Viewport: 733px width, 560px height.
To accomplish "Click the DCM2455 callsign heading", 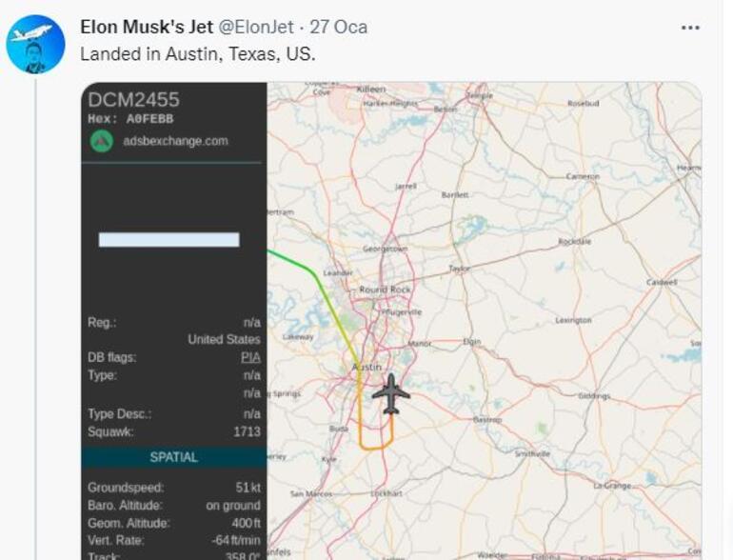I will [x=133, y=100].
